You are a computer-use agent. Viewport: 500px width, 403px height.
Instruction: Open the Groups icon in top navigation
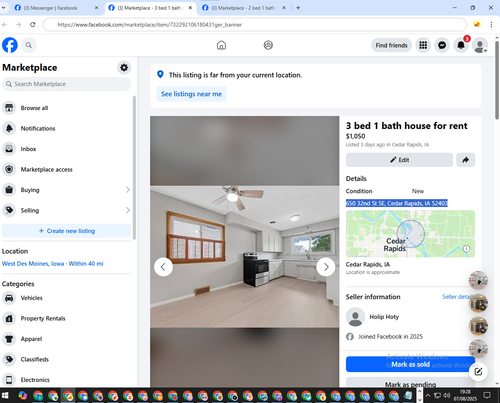[x=268, y=45]
